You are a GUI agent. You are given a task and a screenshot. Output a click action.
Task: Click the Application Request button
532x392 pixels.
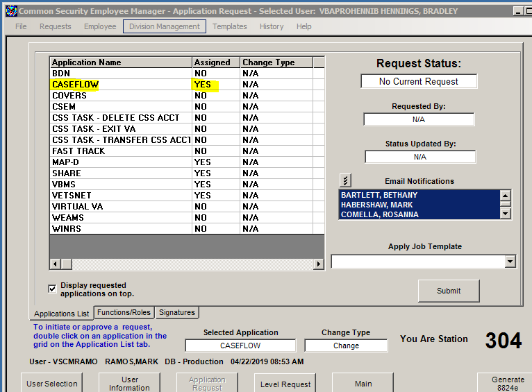point(207,383)
